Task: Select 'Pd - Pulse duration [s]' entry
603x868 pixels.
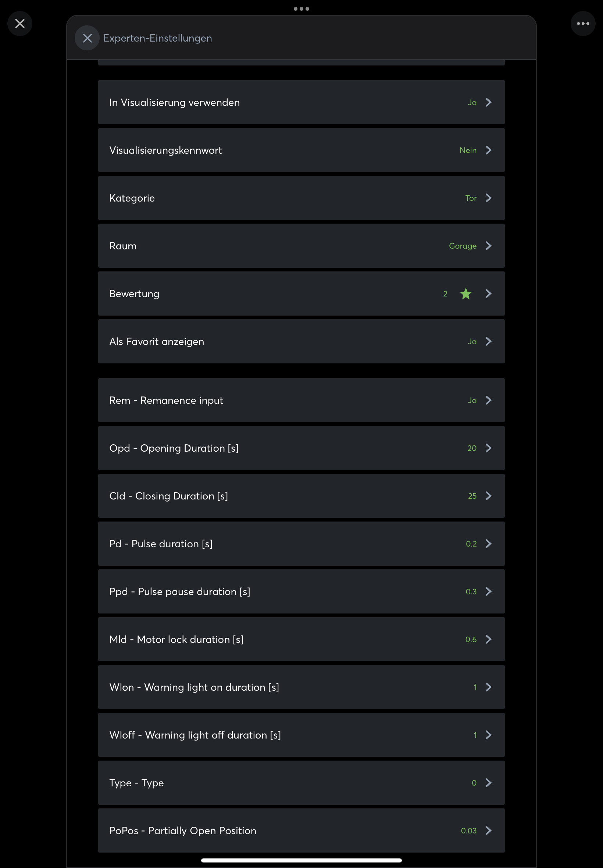Action: pyautogui.click(x=301, y=543)
